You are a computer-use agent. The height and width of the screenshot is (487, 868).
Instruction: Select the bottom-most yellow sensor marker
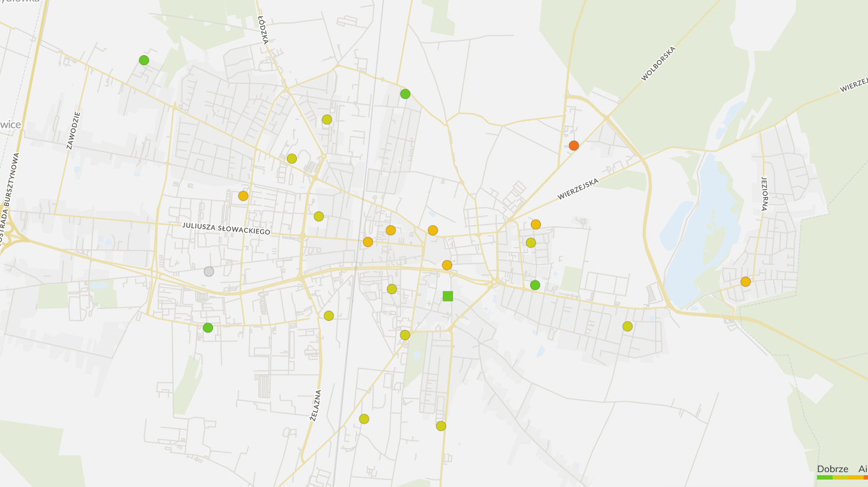[x=441, y=426]
